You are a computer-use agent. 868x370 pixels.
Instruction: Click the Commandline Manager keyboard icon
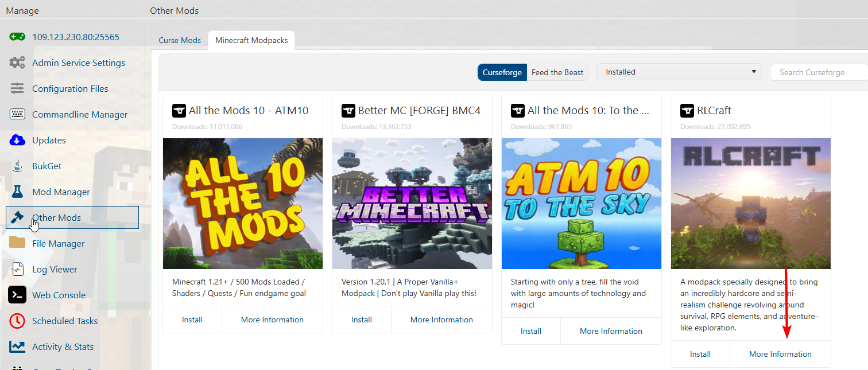[x=17, y=114]
